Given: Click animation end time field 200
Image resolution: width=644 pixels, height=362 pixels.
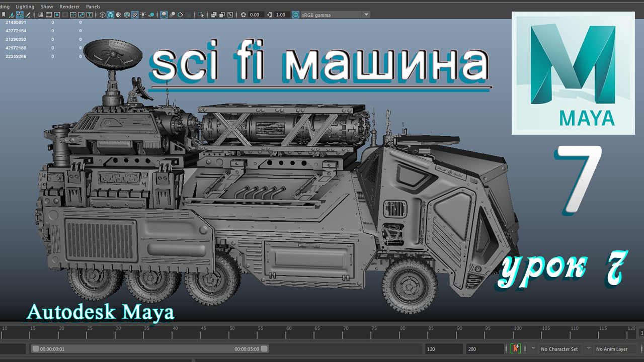Looking at the screenshot, I should [x=485, y=348].
